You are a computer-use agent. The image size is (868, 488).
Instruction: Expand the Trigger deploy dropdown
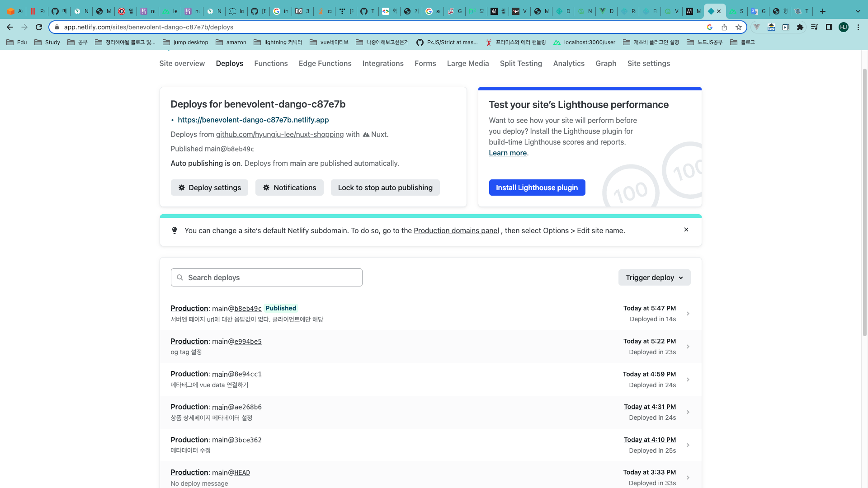point(654,277)
